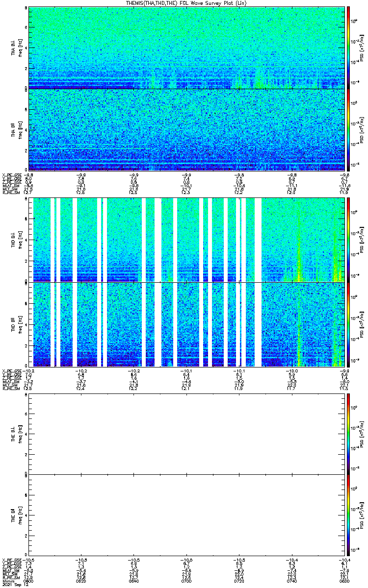Click the color bar beside THD B-parallel panel
This screenshot has height=588, width=368.
coord(348,324)
